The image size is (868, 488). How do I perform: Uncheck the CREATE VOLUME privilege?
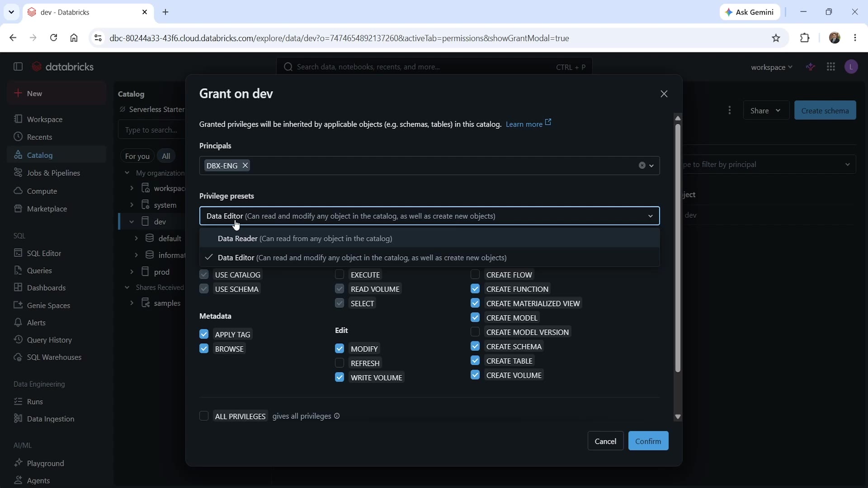point(475,375)
